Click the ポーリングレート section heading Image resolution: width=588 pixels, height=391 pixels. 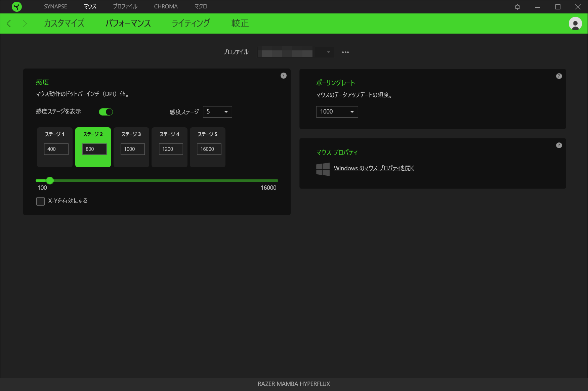tap(336, 83)
